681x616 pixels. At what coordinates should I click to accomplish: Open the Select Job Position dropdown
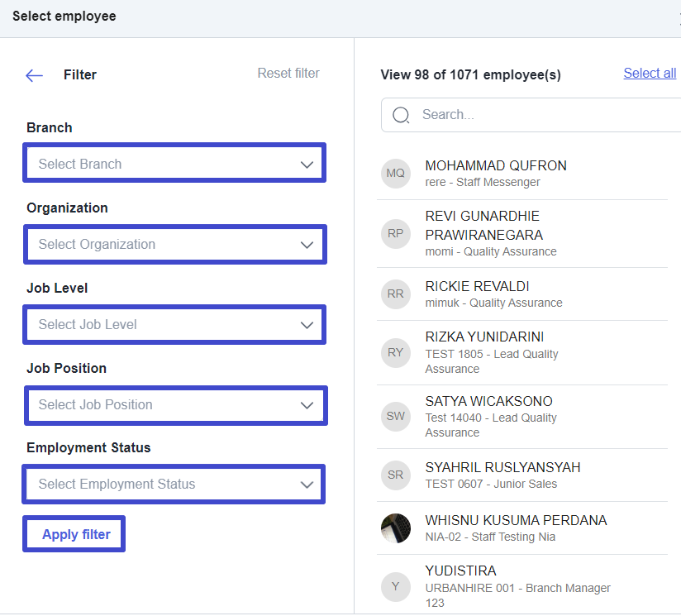coord(174,404)
